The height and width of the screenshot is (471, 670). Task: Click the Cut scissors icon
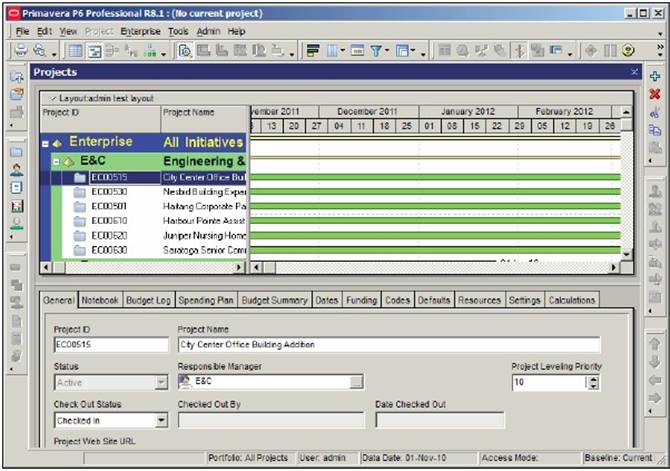tap(655, 112)
